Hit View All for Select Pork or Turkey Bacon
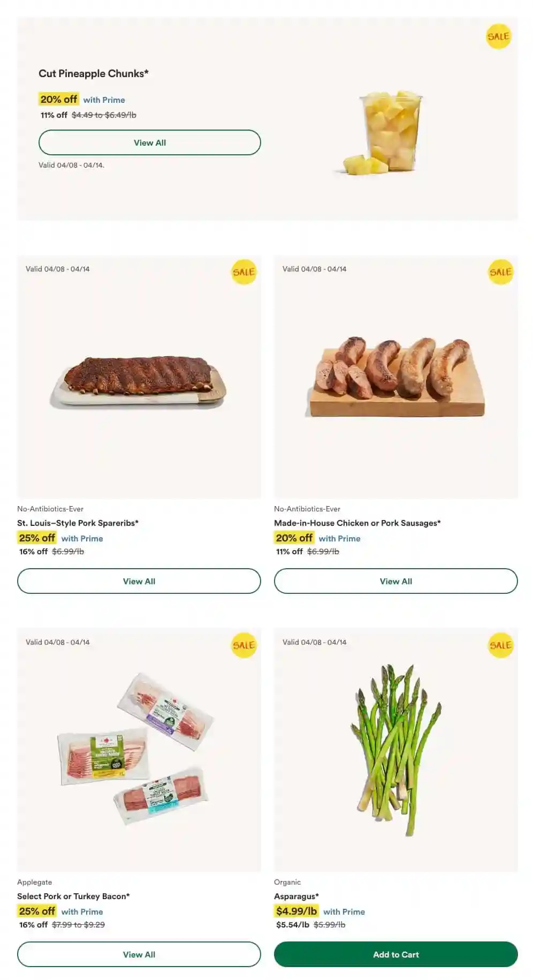The height and width of the screenshot is (980, 533). [x=139, y=954]
